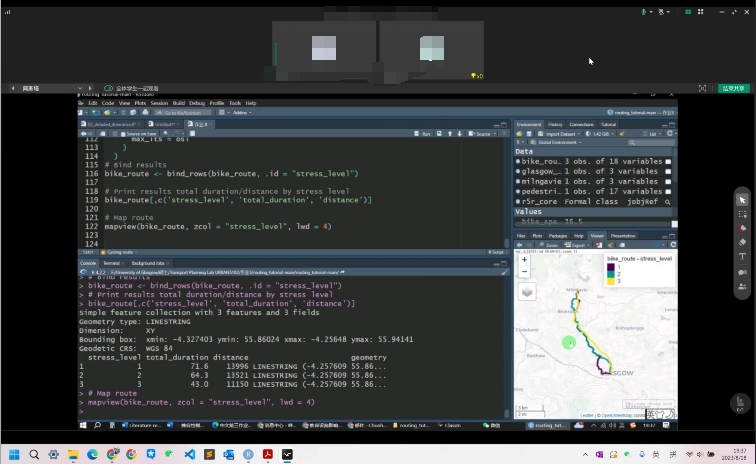Select the text annotation tool in side toolbar
This screenshot has width=756, height=464.
point(742,256)
